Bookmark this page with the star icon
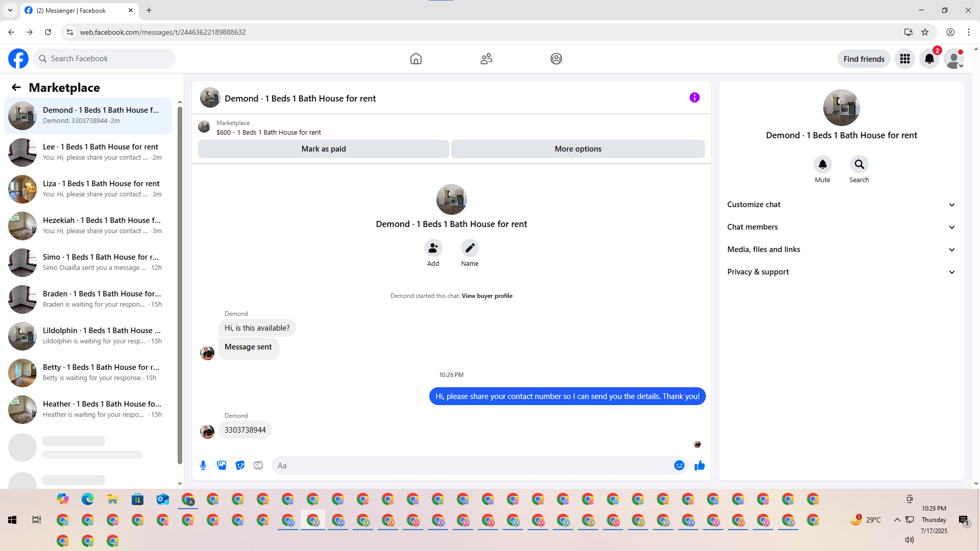The width and height of the screenshot is (980, 551). pyautogui.click(x=925, y=32)
